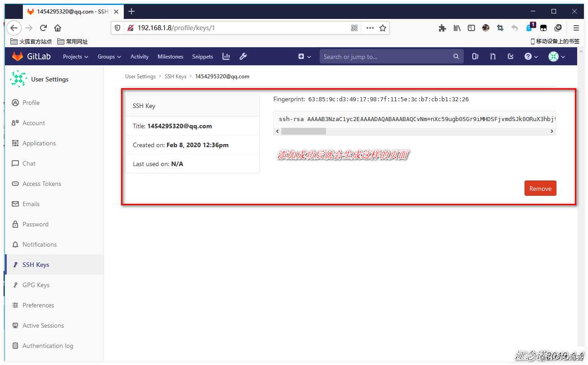588x365 pixels.
Task: Open the Emails settings page
Action: point(31,204)
